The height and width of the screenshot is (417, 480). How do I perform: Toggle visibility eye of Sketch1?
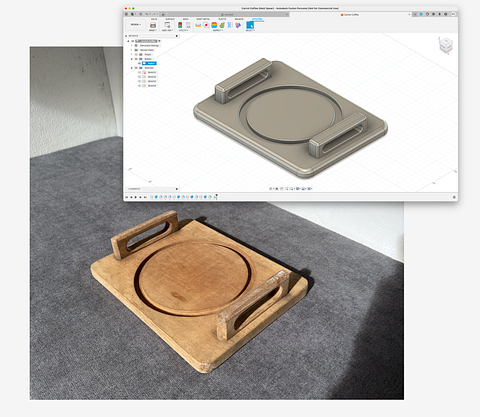point(139,72)
